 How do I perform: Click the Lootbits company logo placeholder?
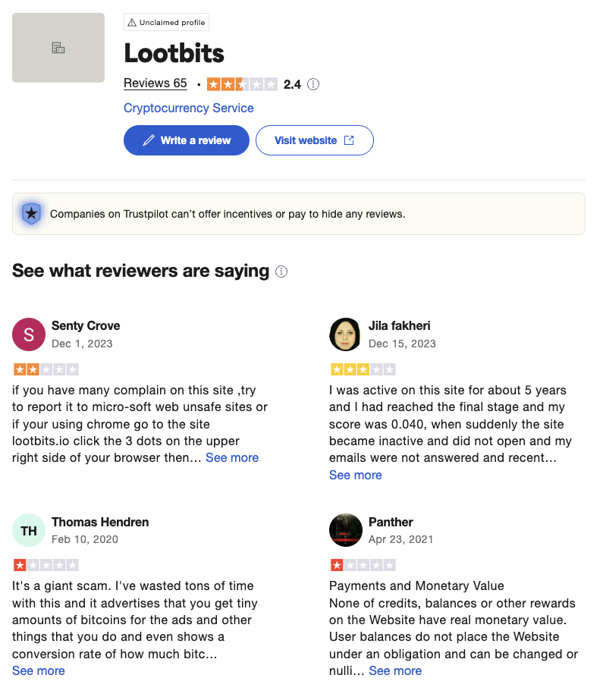pos(58,48)
